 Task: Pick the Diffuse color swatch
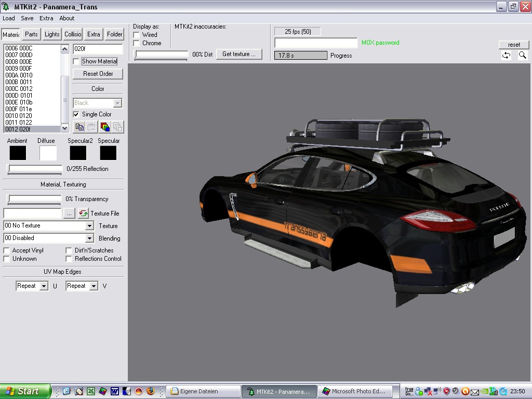[x=48, y=153]
